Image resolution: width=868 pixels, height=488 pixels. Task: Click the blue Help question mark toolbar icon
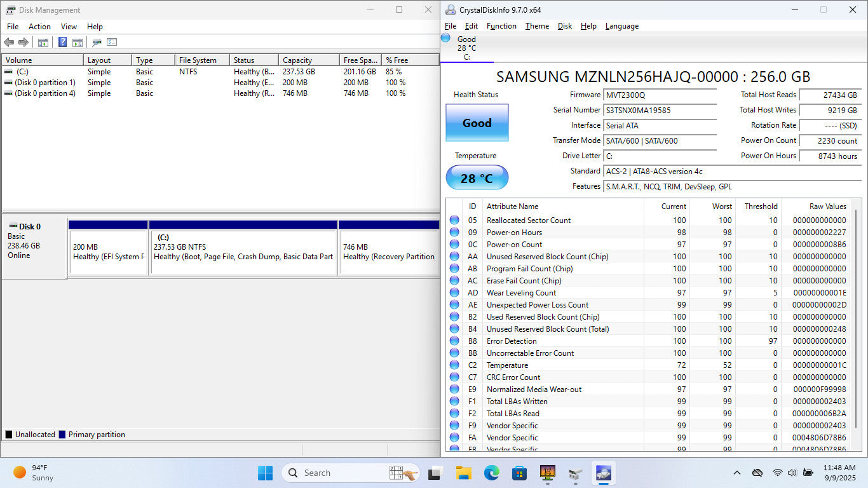coord(62,43)
